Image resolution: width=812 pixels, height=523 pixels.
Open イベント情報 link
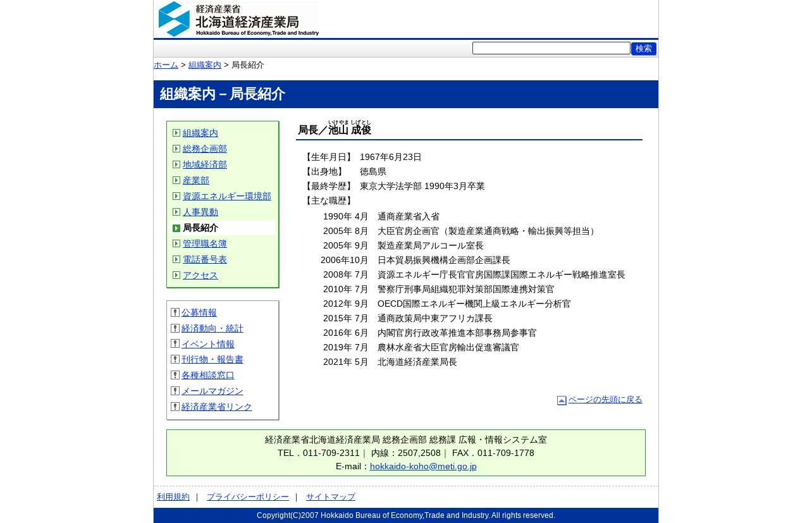[208, 344]
